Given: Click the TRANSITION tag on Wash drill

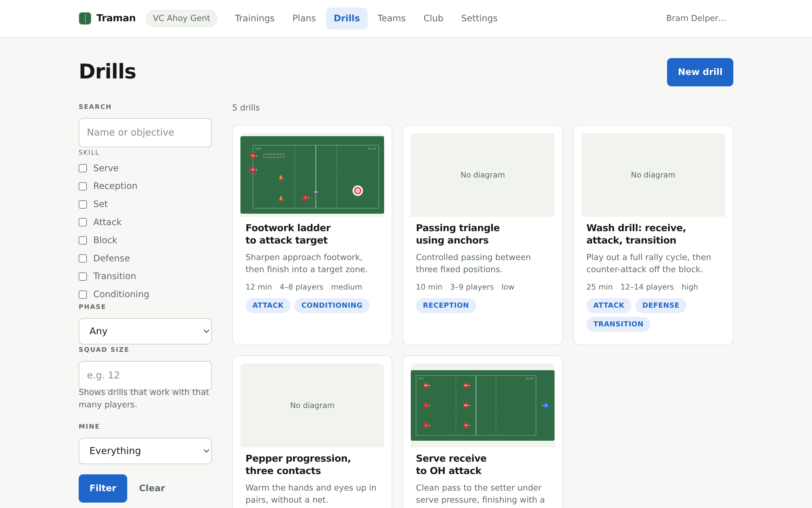Looking at the screenshot, I should point(618,324).
